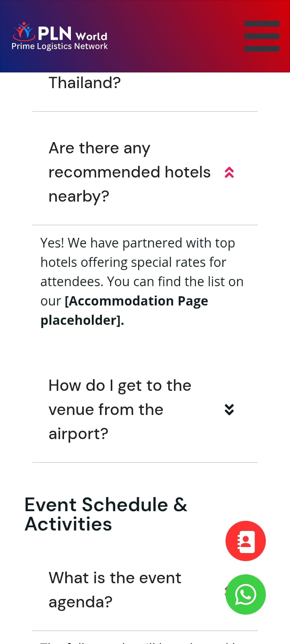Click 'special rates for attendees' text line

(x=133, y=262)
